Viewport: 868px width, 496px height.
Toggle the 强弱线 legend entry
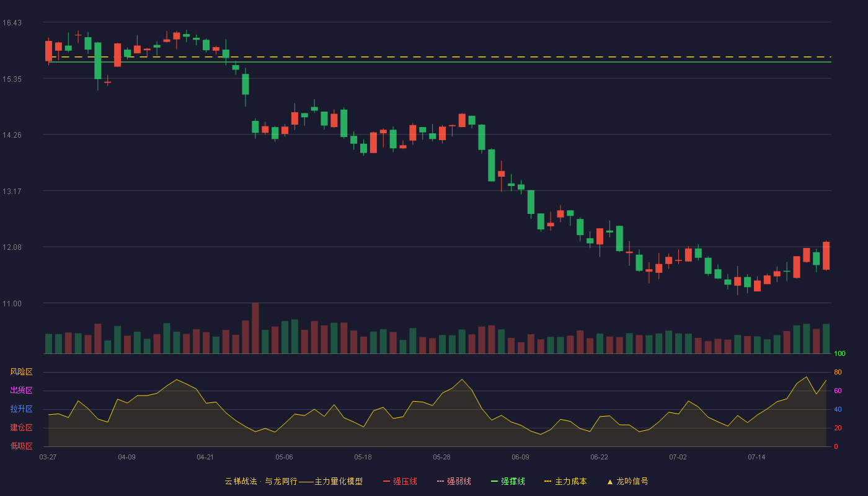[454, 482]
